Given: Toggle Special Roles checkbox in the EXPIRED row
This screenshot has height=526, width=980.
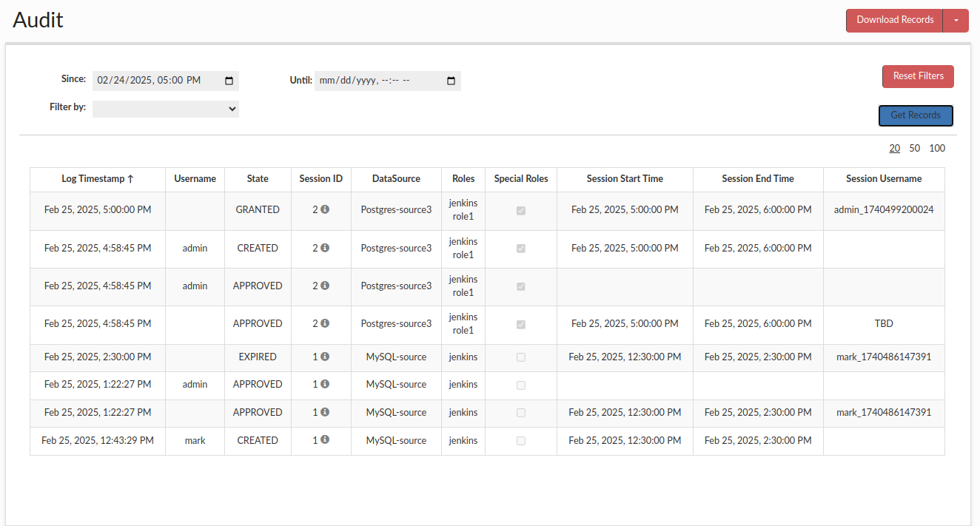Looking at the screenshot, I should click(521, 357).
